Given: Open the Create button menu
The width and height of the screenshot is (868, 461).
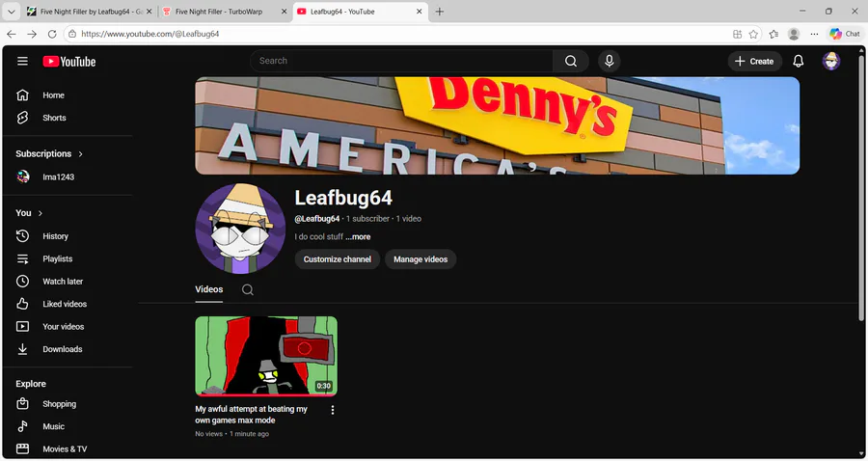Looking at the screenshot, I should [x=754, y=62].
